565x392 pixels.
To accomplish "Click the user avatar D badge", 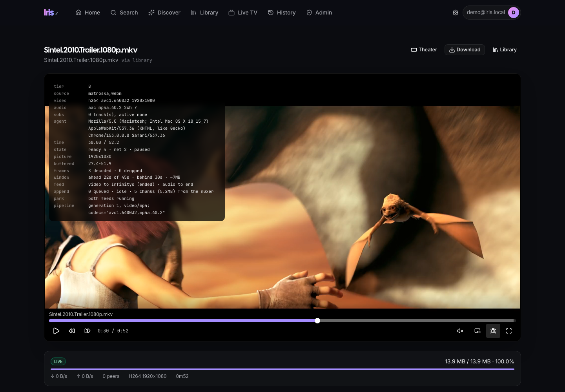I will click(x=514, y=13).
